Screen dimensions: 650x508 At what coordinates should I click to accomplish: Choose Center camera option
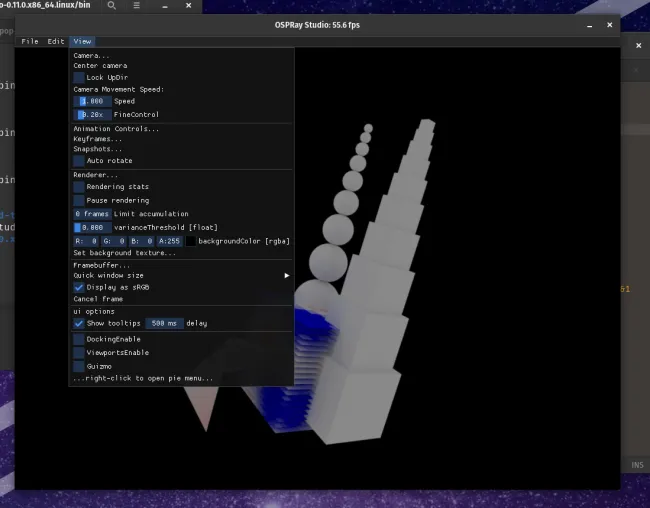coord(100,66)
